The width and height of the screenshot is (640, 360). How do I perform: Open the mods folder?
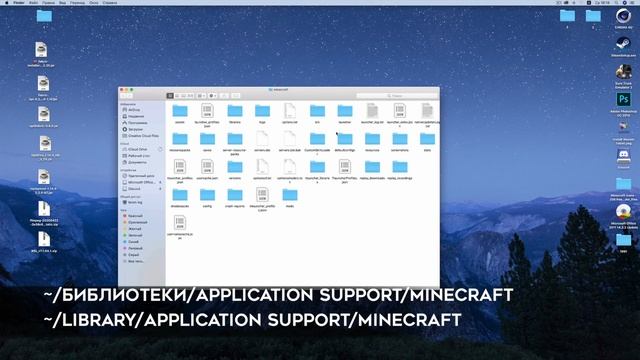(x=290, y=195)
